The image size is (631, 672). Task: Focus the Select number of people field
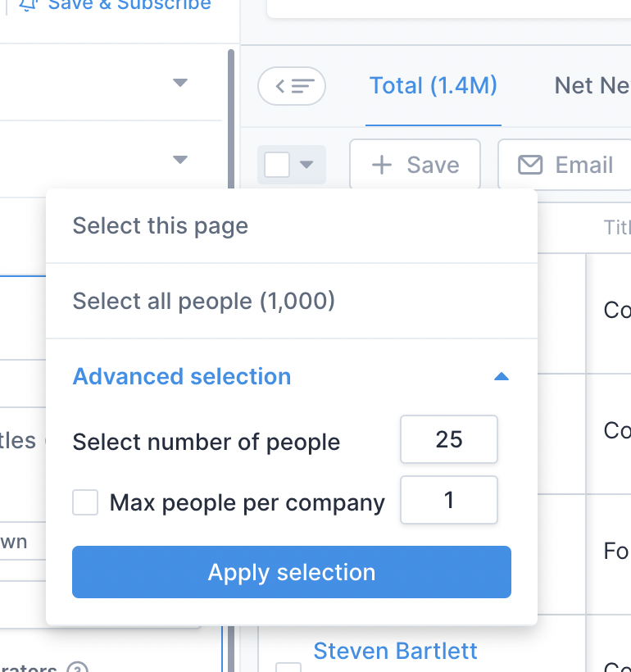(x=449, y=439)
